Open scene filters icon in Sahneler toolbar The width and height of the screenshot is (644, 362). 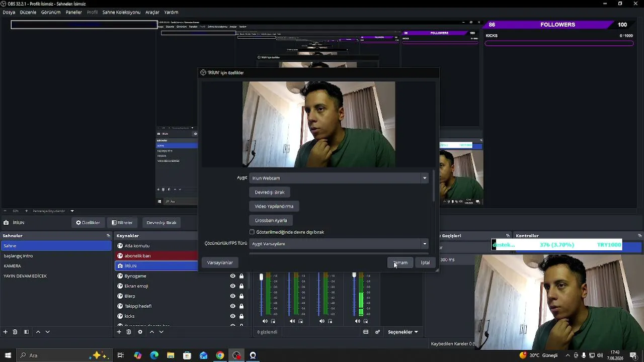point(26,332)
